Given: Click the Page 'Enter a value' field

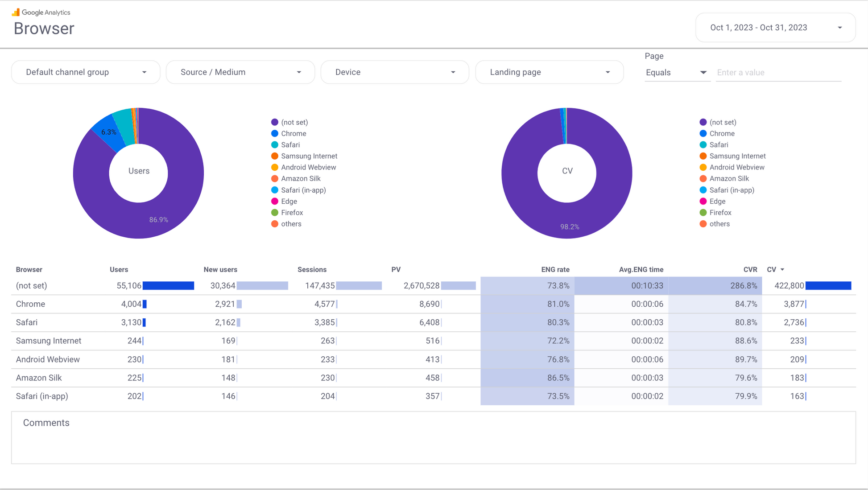Looking at the screenshot, I should click(x=778, y=73).
